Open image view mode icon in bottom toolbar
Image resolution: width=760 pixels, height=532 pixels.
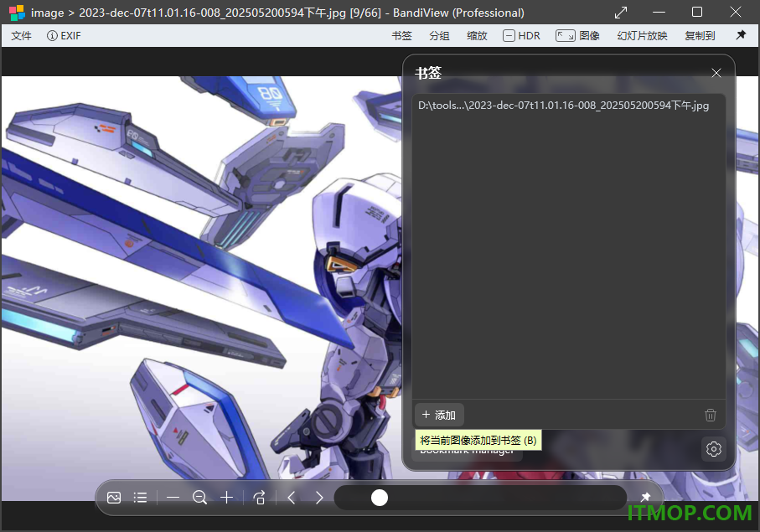pyautogui.click(x=114, y=498)
